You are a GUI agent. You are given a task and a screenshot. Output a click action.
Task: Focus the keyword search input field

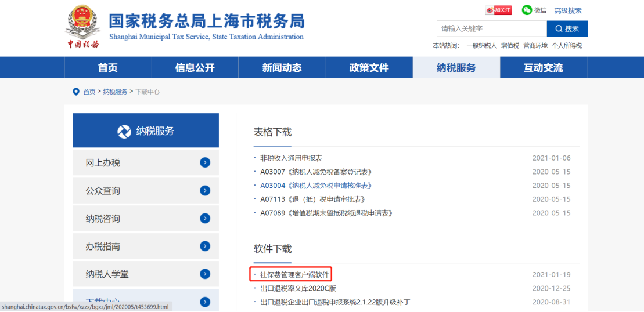pos(491,28)
